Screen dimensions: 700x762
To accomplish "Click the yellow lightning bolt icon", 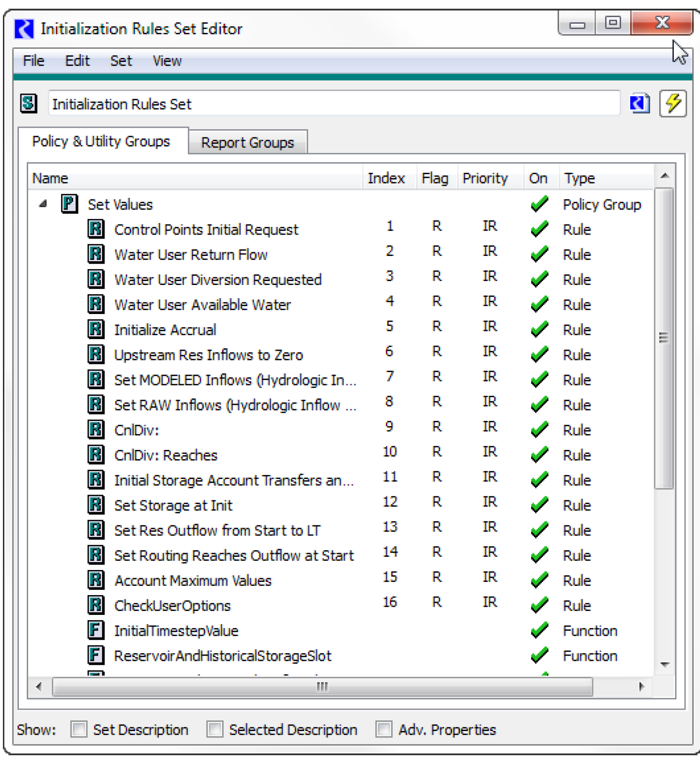I will (x=673, y=103).
